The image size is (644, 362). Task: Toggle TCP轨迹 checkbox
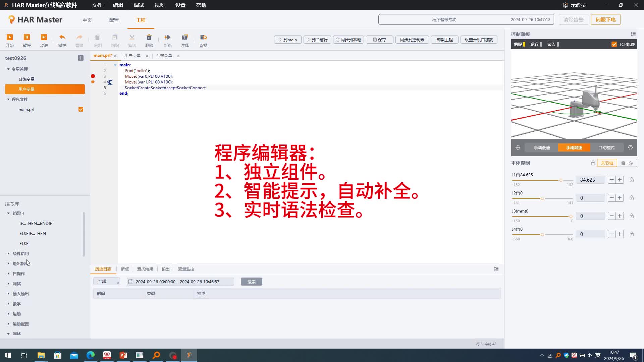tap(614, 44)
